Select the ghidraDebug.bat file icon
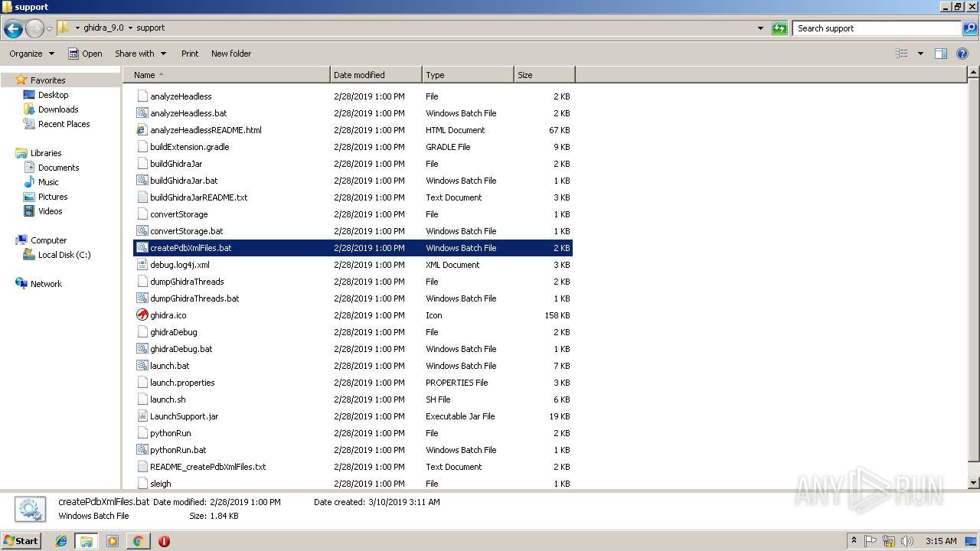 142,349
